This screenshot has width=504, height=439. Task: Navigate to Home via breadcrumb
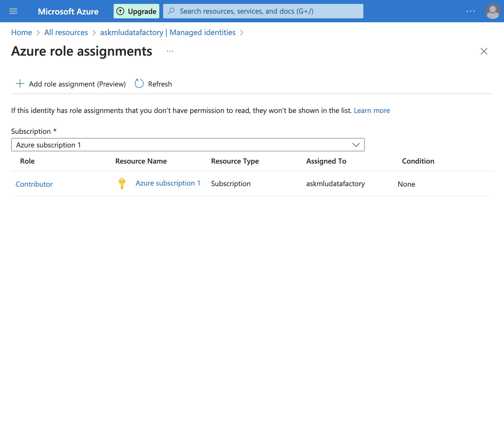[x=21, y=32]
